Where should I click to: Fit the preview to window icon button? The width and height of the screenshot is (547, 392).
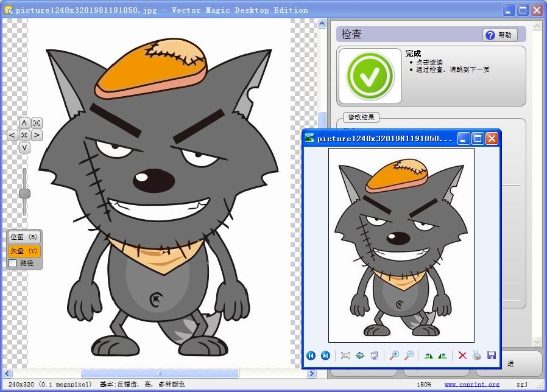click(x=37, y=123)
